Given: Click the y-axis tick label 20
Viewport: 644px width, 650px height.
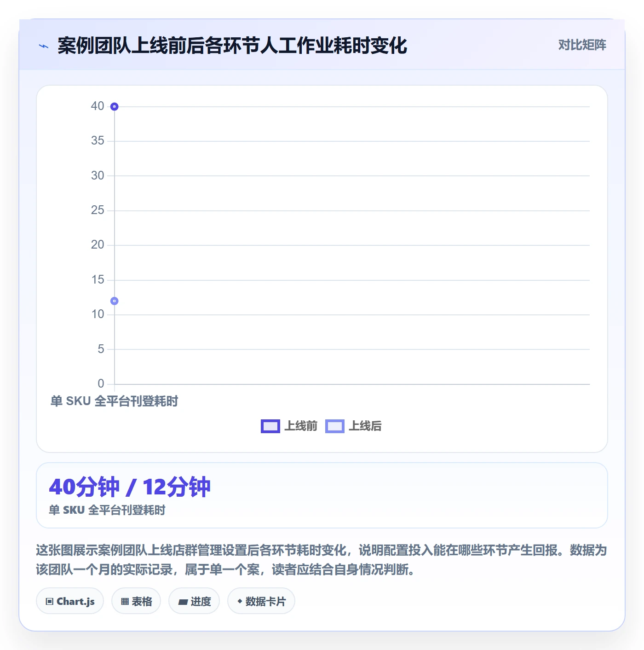Looking at the screenshot, I should point(98,245).
